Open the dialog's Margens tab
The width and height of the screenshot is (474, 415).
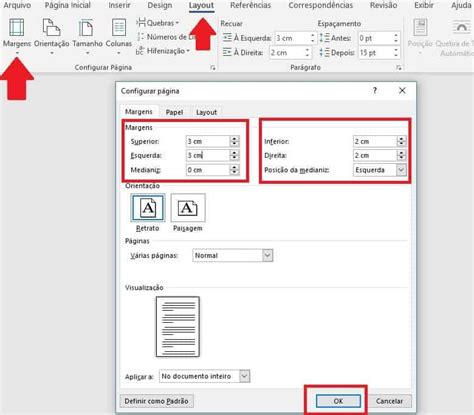[x=139, y=112]
